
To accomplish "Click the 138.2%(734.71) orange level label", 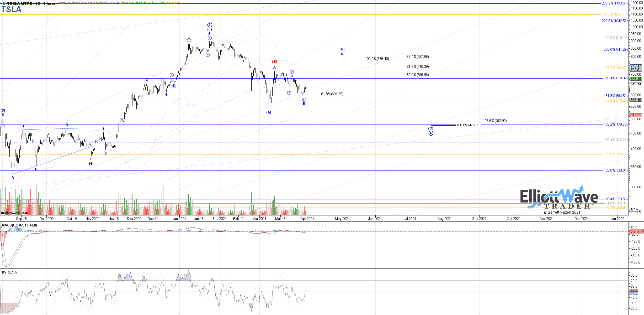I will (616, 68).
